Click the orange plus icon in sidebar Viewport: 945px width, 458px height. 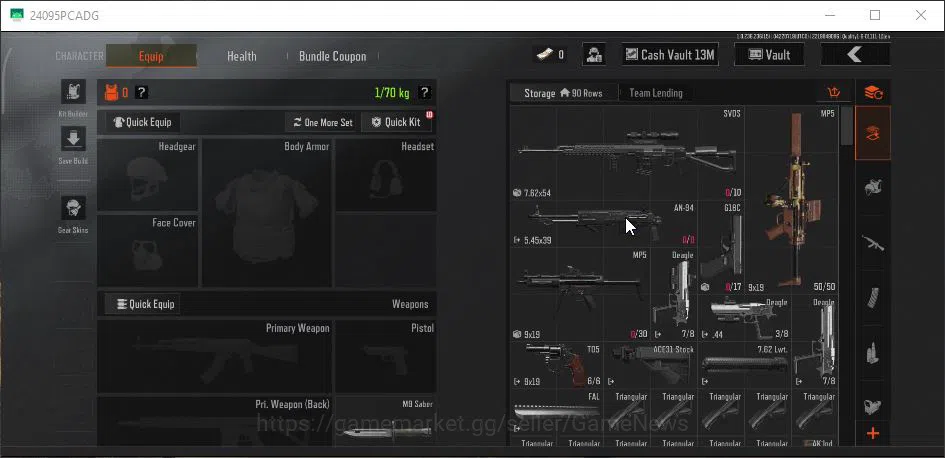coord(873,433)
